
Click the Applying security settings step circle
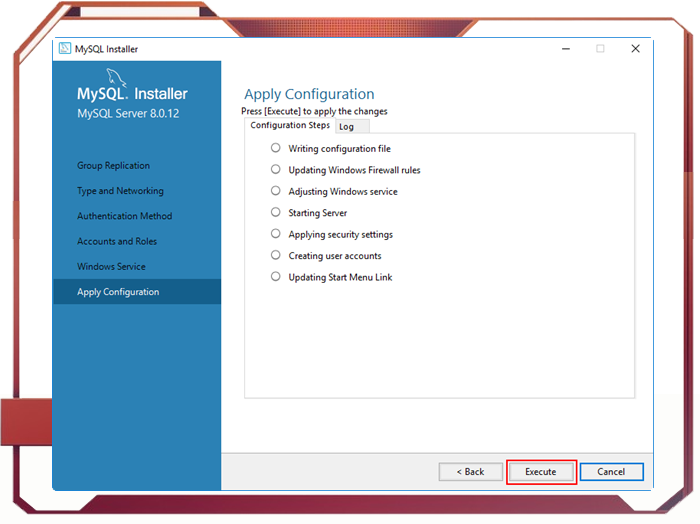pos(276,234)
